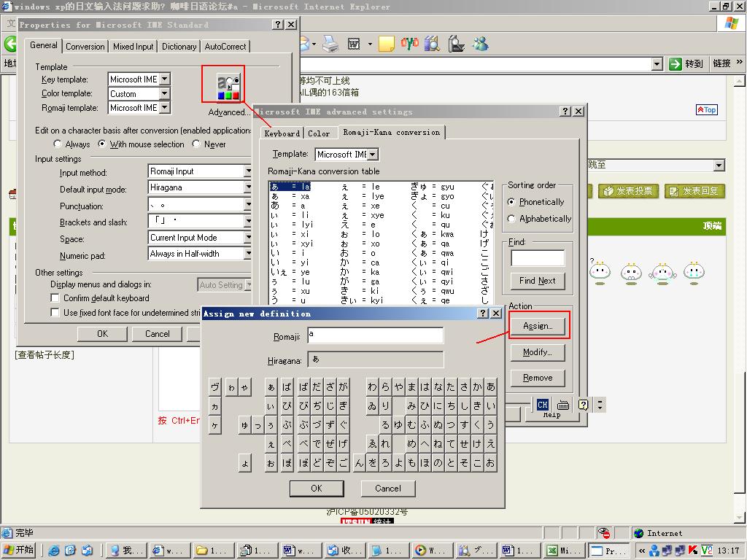
Task: Enable Confirm default keyboard checkbox
Action: click(55, 298)
